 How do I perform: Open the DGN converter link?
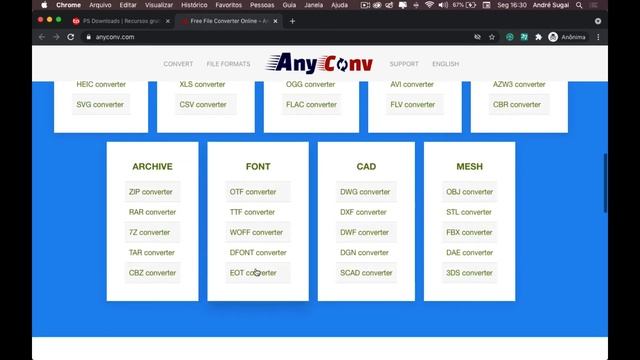pos(364,252)
